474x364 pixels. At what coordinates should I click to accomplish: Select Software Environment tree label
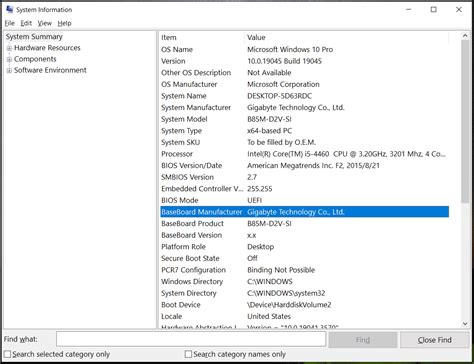[x=50, y=70]
